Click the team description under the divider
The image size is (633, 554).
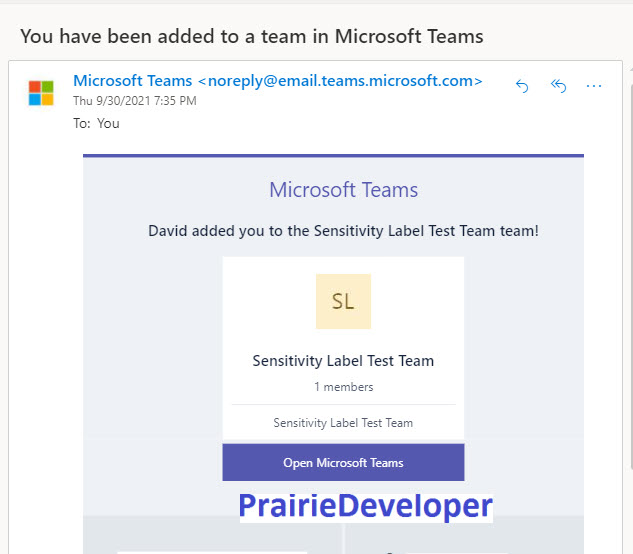[x=343, y=423]
